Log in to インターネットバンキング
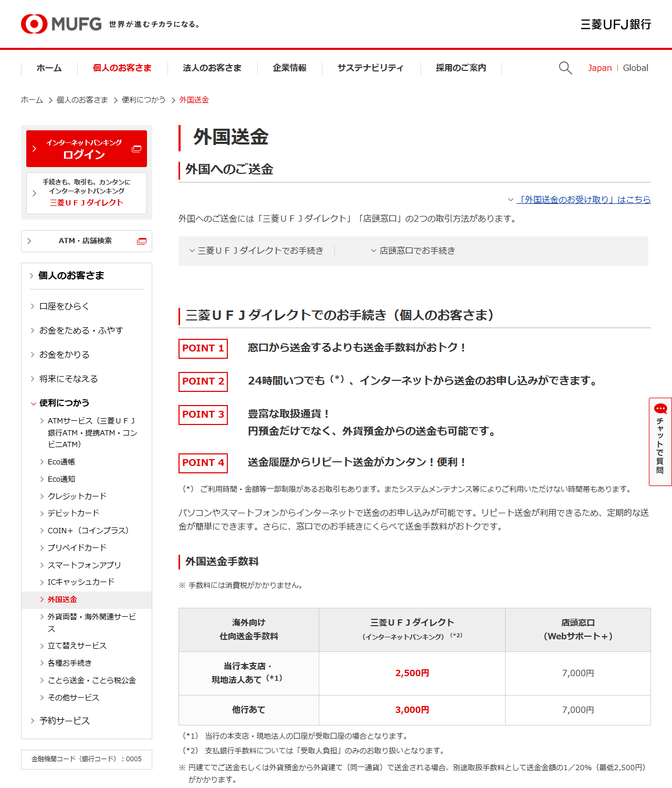672x788 pixels. pos(87,149)
